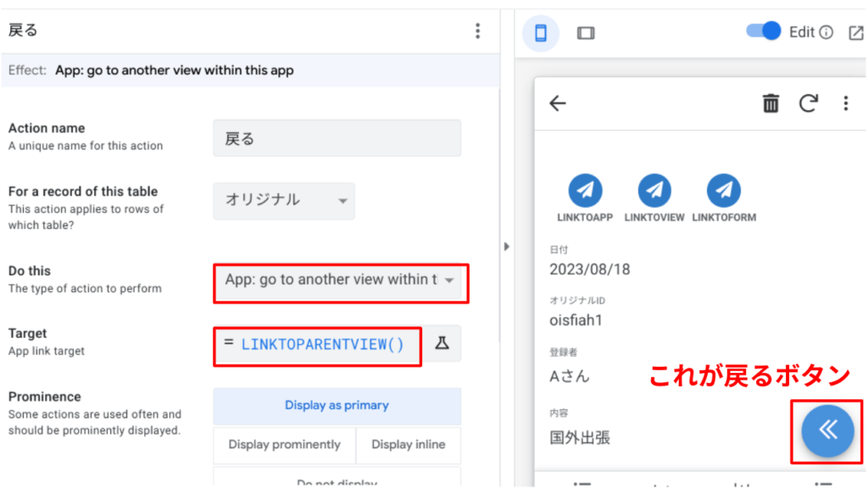Click the LINKTOFORM action icon
The image size is (868, 488).
pos(723,191)
